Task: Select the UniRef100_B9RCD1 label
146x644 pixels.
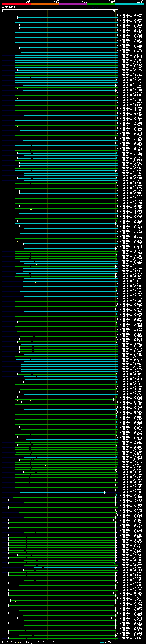Action: point(131,593)
